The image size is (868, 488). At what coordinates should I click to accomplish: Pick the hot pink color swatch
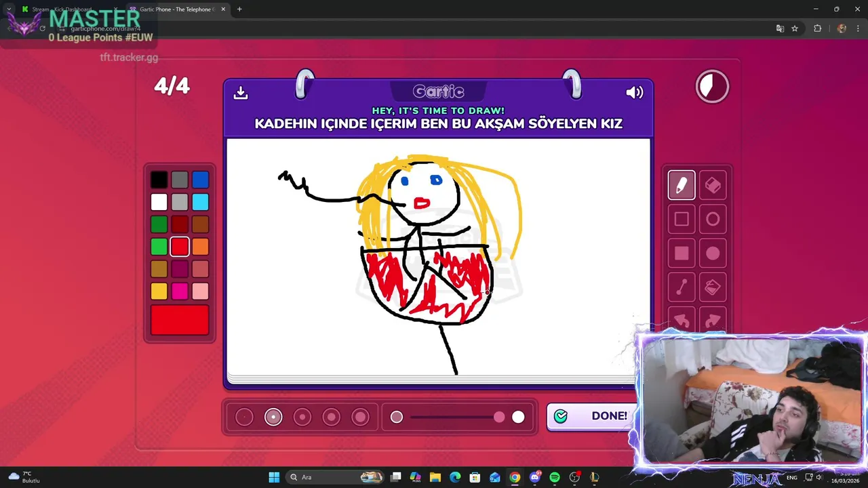(180, 291)
